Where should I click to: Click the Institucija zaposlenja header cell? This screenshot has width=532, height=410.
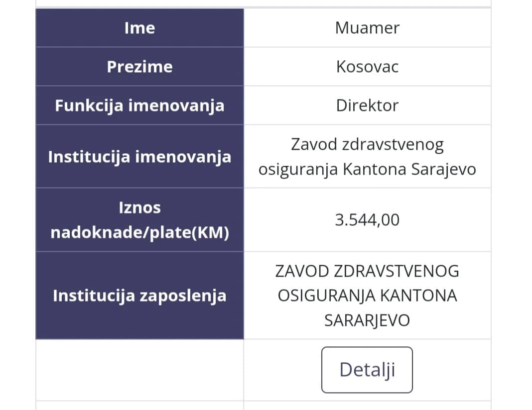pos(140,296)
